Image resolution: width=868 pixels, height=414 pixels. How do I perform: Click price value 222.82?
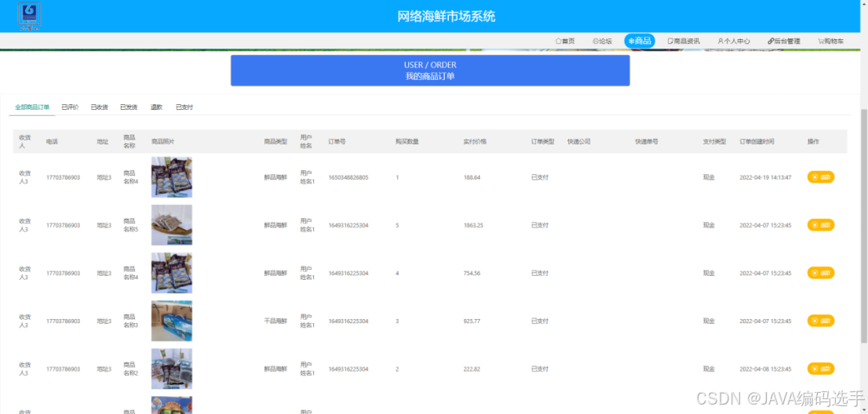coord(472,369)
